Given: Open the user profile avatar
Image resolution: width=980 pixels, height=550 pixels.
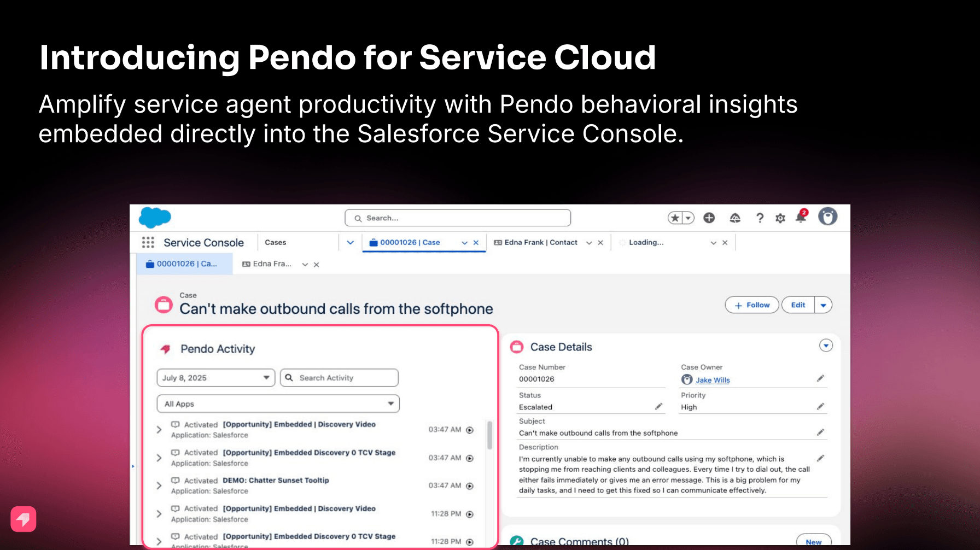Looking at the screenshot, I should pos(827,217).
